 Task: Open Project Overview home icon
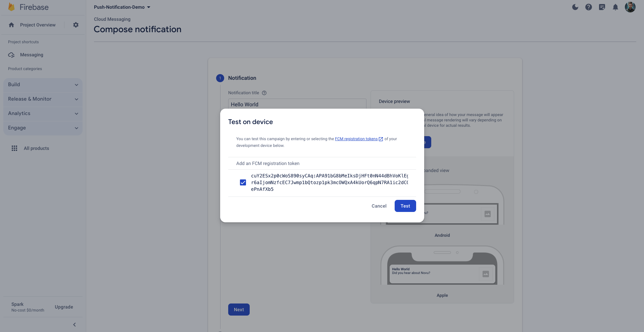(11, 25)
